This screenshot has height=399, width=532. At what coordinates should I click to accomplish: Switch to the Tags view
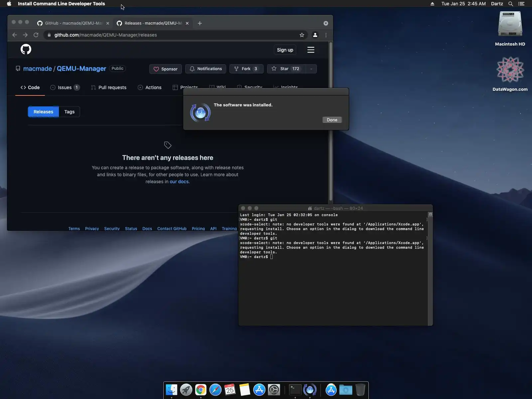[69, 112]
